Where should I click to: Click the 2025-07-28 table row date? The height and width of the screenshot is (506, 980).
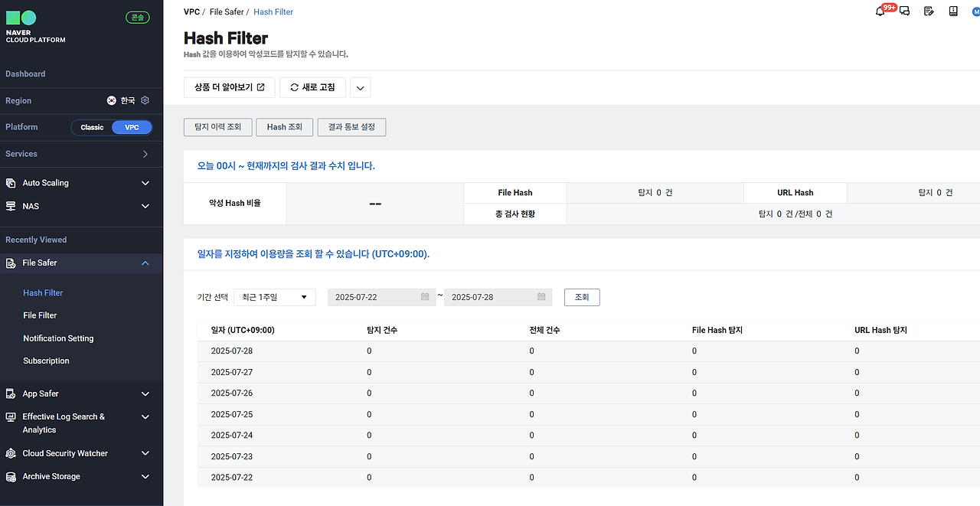click(x=231, y=351)
